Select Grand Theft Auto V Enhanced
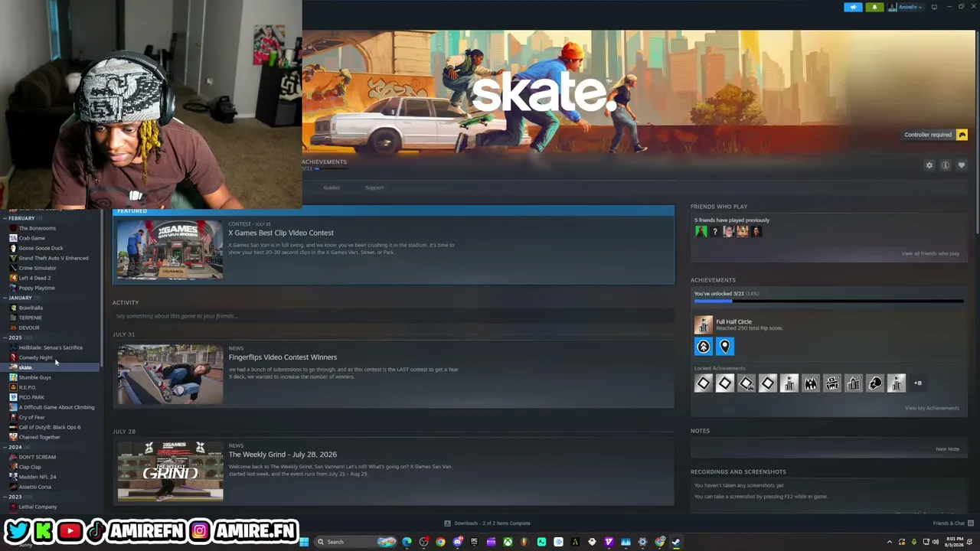Image resolution: width=980 pixels, height=551 pixels. click(x=53, y=258)
